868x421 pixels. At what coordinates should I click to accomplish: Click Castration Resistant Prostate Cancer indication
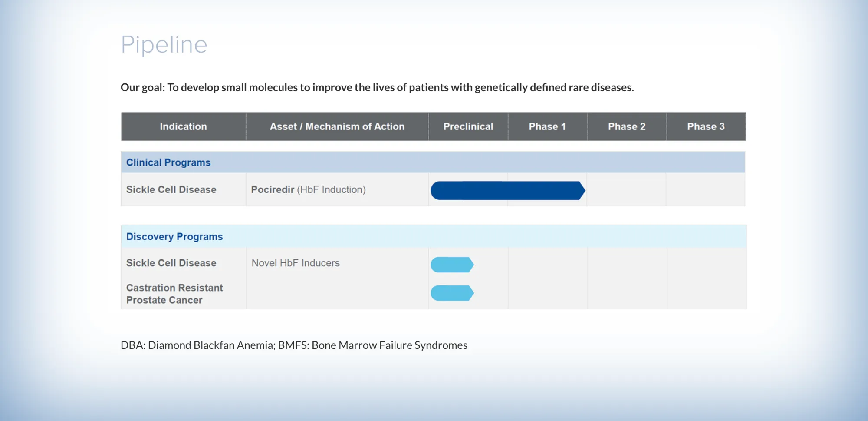tap(174, 294)
